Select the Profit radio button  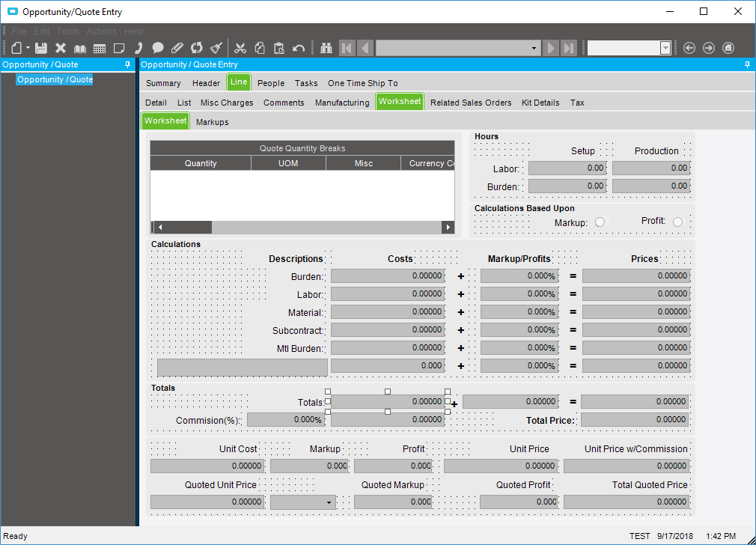click(677, 222)
